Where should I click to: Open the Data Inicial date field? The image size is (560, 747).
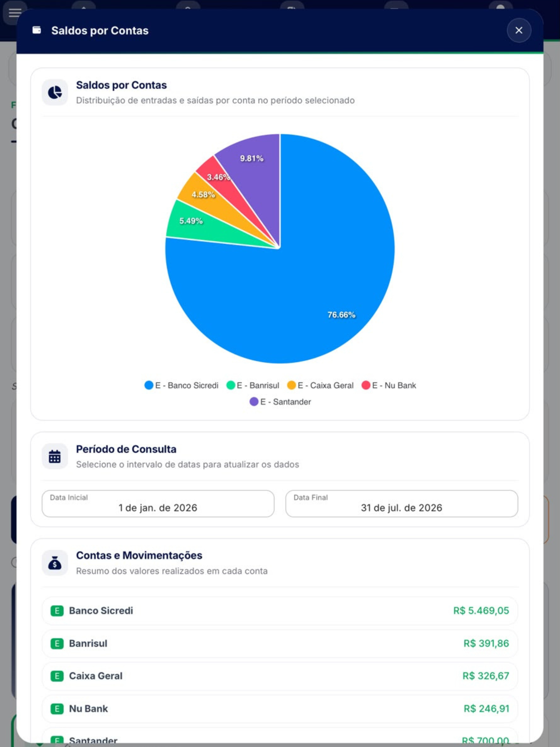tap(158, 504)
